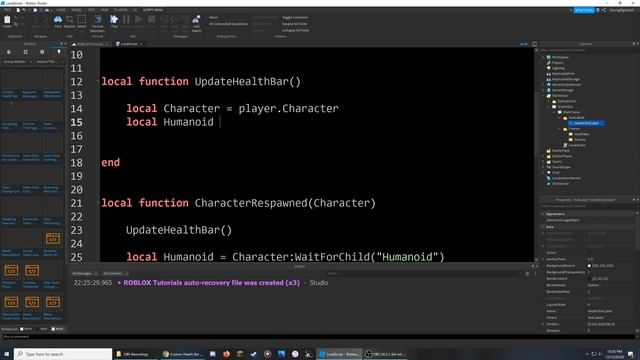Switch to the PLUGINS ribbon tab
This screenshot has width=640, height=360.
121,10
